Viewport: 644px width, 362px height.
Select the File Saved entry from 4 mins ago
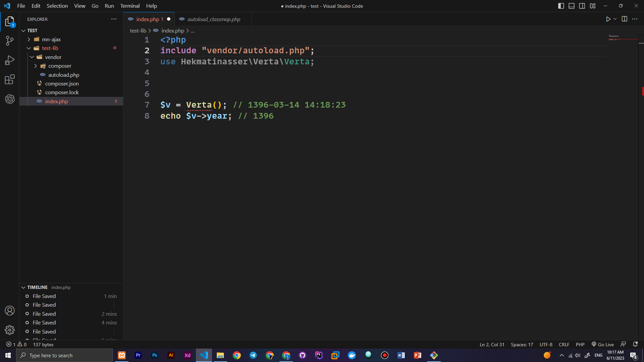[x=71, y=323]
